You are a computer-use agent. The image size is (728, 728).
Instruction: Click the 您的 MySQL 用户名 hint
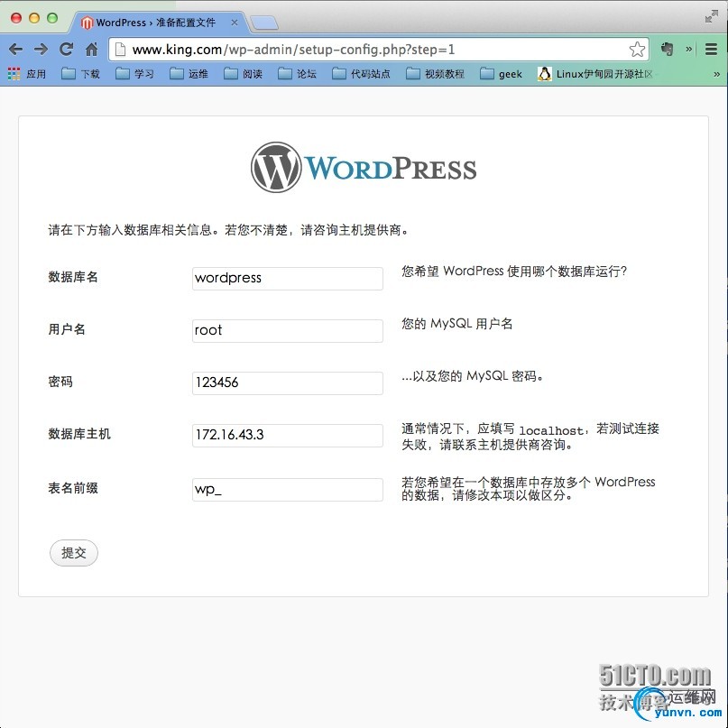click(456, 323)
